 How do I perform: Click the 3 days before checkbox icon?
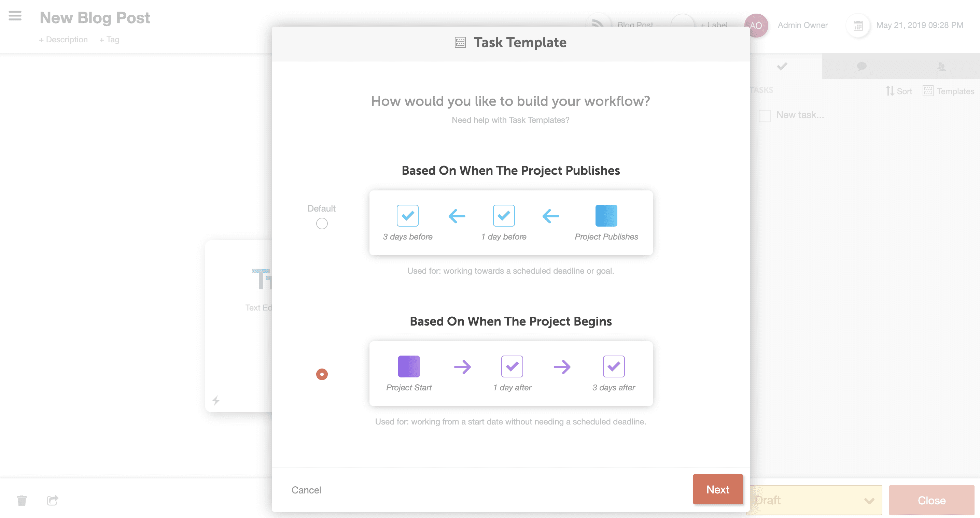coord(407,216)
